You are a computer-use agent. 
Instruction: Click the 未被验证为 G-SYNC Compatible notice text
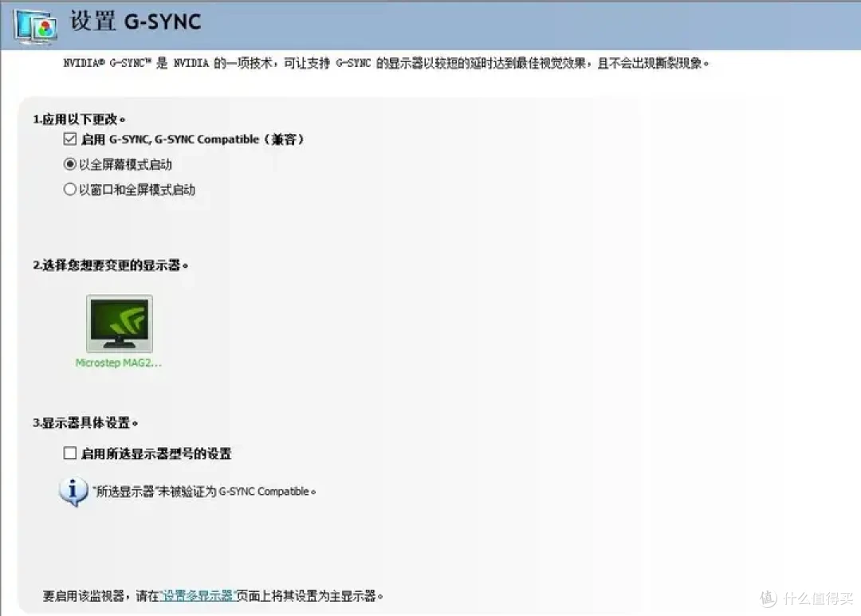[x=204, y=492]
